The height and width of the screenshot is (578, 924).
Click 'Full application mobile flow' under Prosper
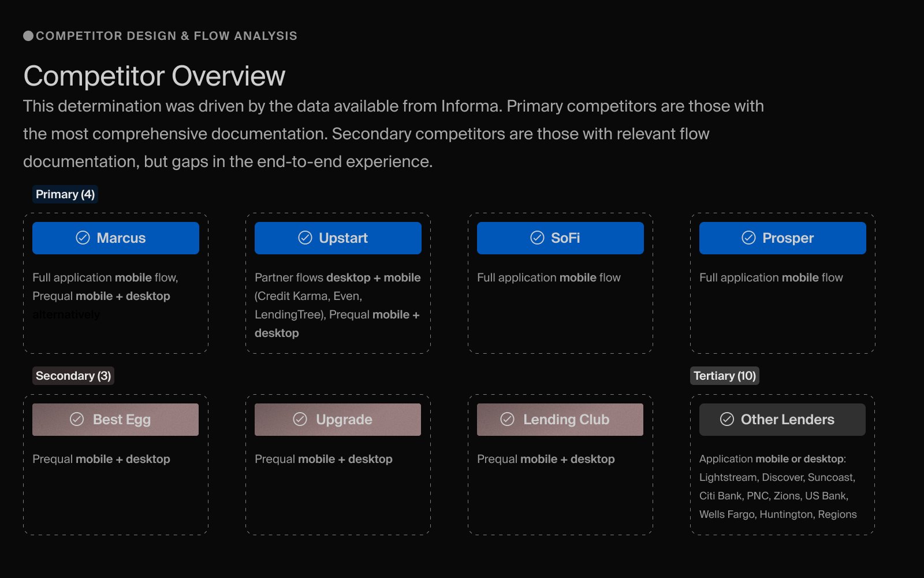[x=771, y=277]
